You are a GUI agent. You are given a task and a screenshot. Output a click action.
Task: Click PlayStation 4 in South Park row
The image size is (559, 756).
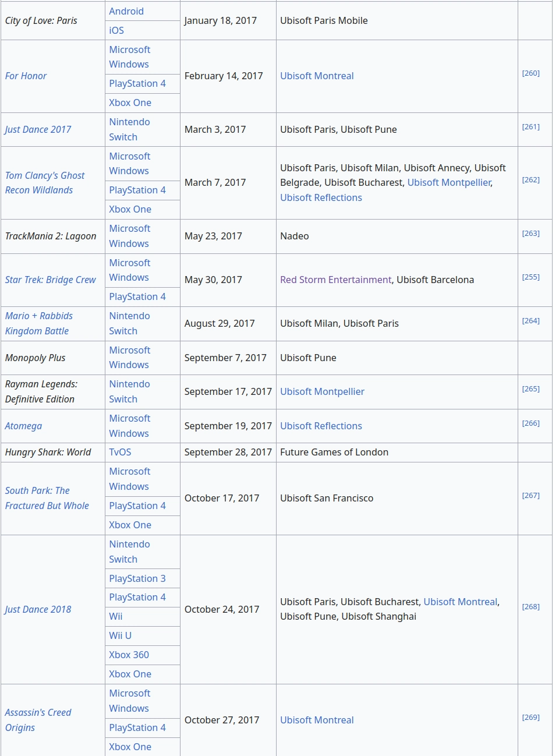pyautogui.click(x=137, y=506)
